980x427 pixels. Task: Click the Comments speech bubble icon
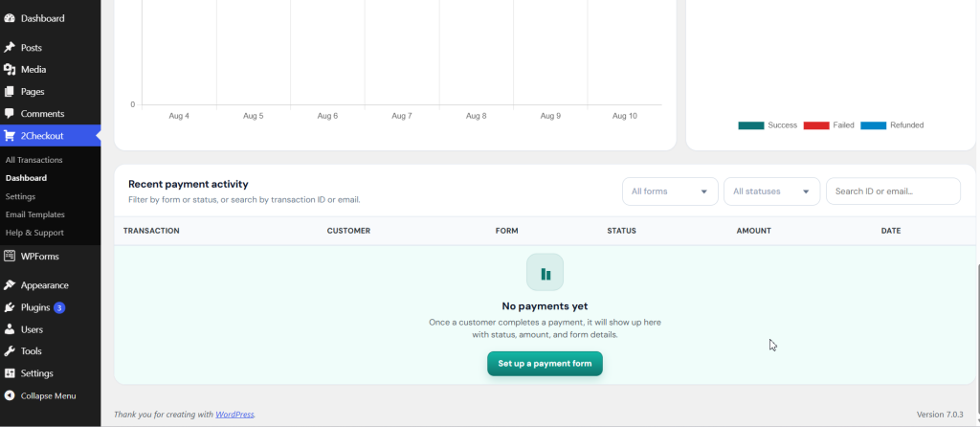10,114
